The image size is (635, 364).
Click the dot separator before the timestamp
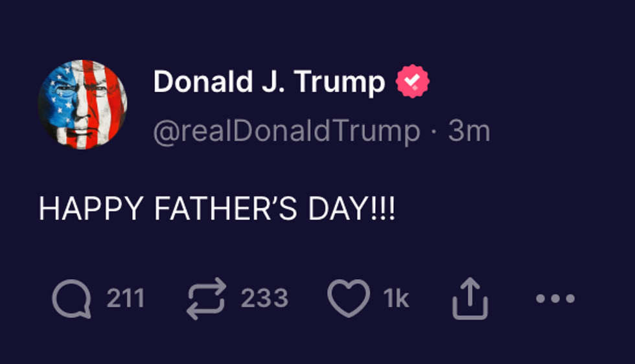[434, 133]
